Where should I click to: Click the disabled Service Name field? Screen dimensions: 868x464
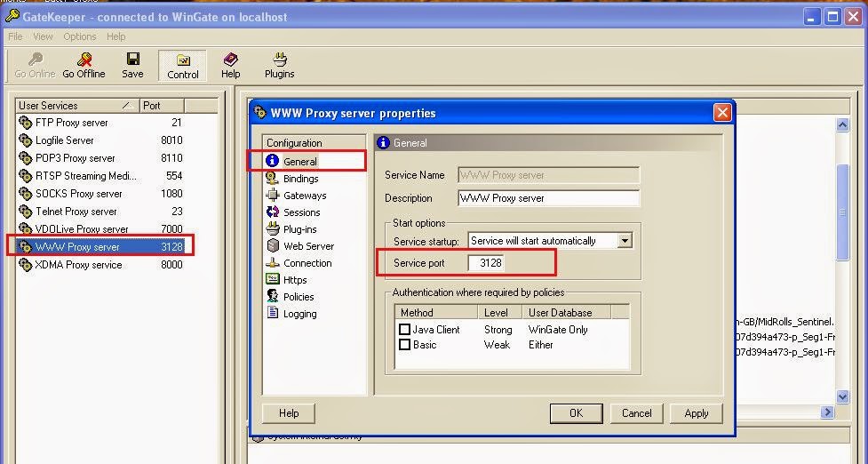pyautogui.click(x=548, y=175)
